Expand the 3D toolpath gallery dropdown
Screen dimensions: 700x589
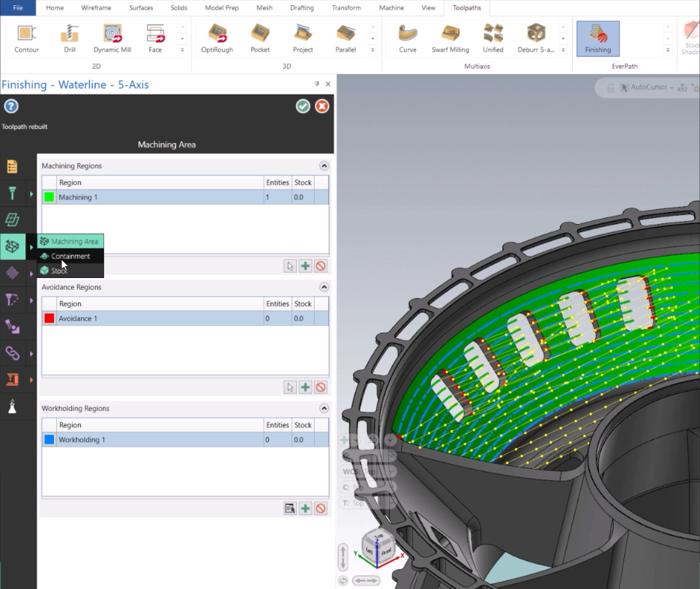[372, 50]
